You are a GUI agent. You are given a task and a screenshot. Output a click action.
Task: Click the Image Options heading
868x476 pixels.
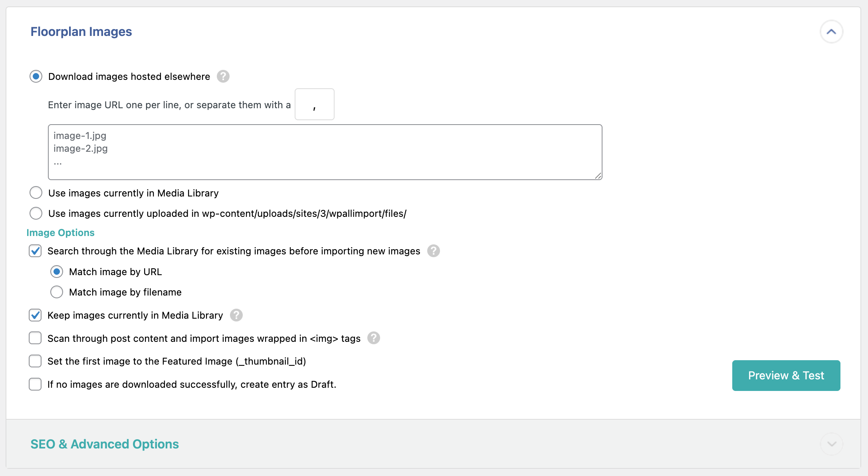60,232
